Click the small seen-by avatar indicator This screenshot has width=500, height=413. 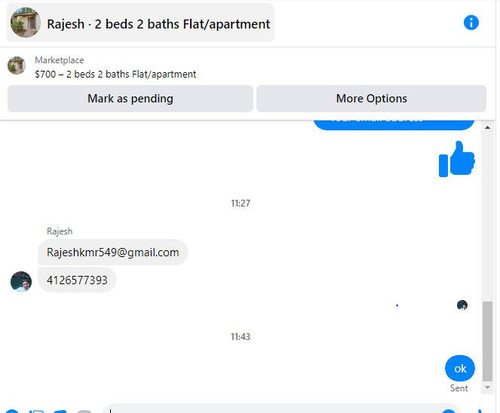[x=462, y=305]
